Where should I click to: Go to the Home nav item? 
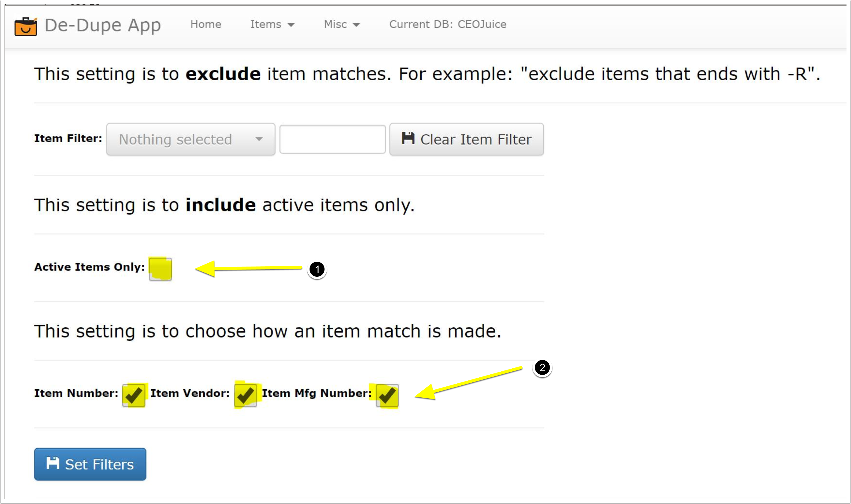tap(206, 25)
